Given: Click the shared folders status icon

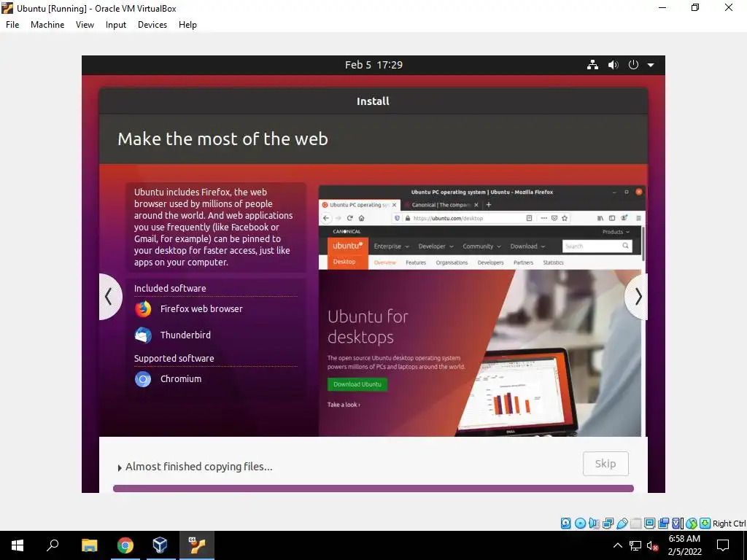Looking at the screenshot, I should tap(636, 524).
